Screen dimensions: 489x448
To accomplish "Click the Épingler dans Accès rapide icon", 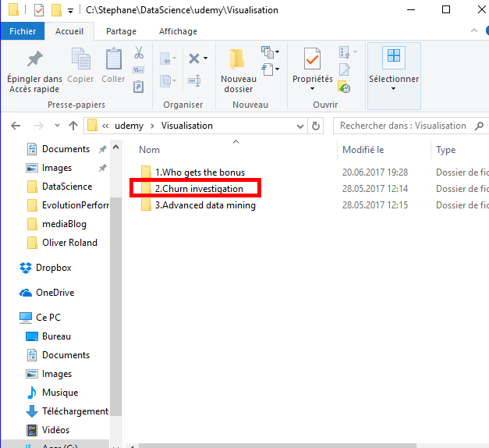I will 34,61.
